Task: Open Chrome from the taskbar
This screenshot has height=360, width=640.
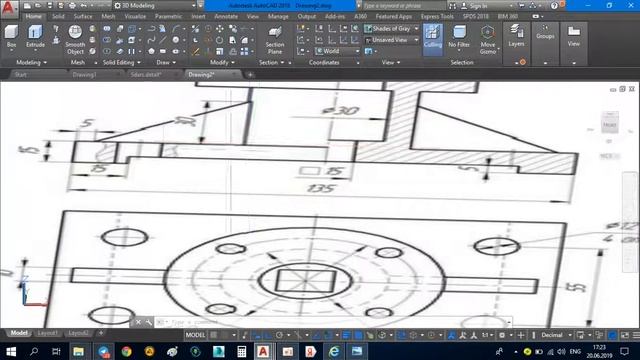Action: tap(127, 351)
